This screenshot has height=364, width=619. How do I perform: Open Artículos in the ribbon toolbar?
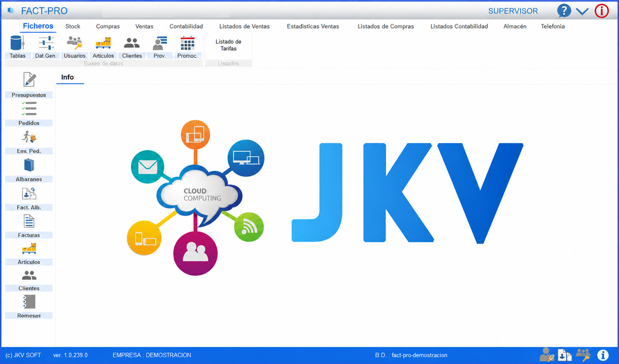(103, 47)
